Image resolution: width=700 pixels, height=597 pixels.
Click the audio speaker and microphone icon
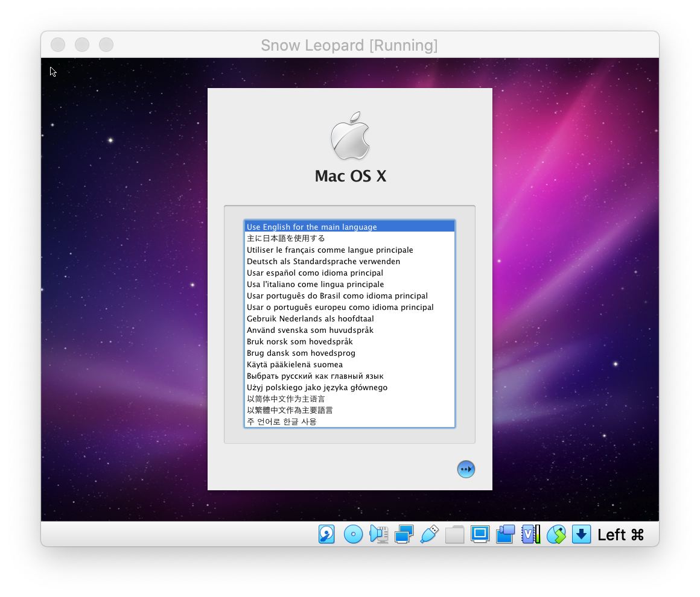coord(378,534)
